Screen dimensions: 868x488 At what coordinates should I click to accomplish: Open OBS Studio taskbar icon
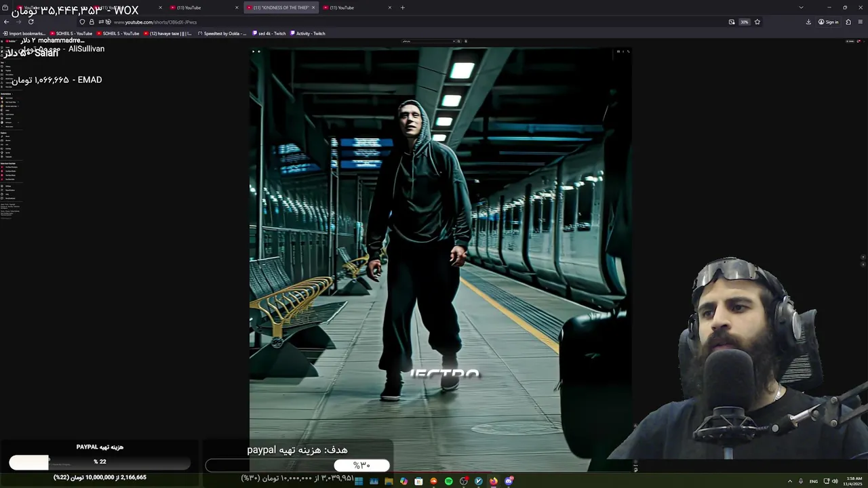click(464, 481)
